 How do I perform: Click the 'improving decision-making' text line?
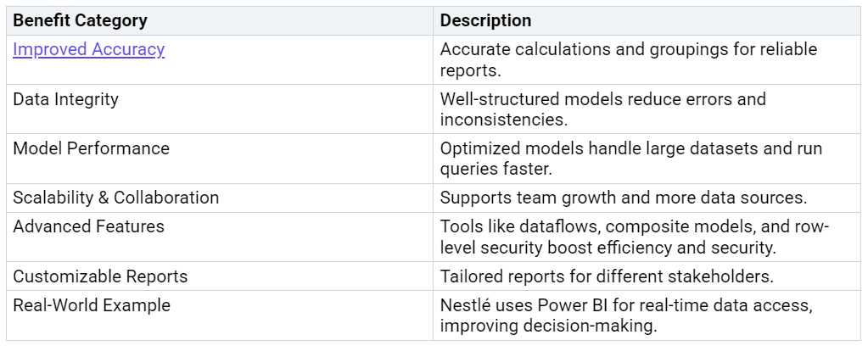pyautogui.click(x=549, y=326)
